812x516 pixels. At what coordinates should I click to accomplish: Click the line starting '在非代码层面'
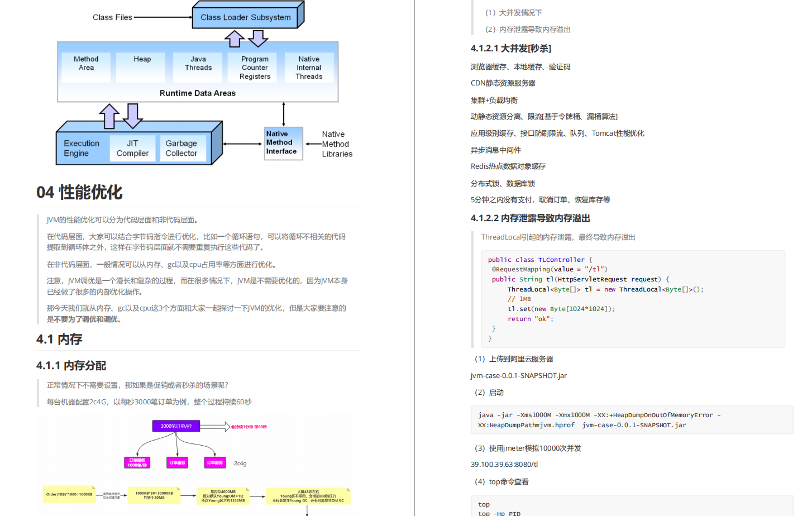[161, 265]
